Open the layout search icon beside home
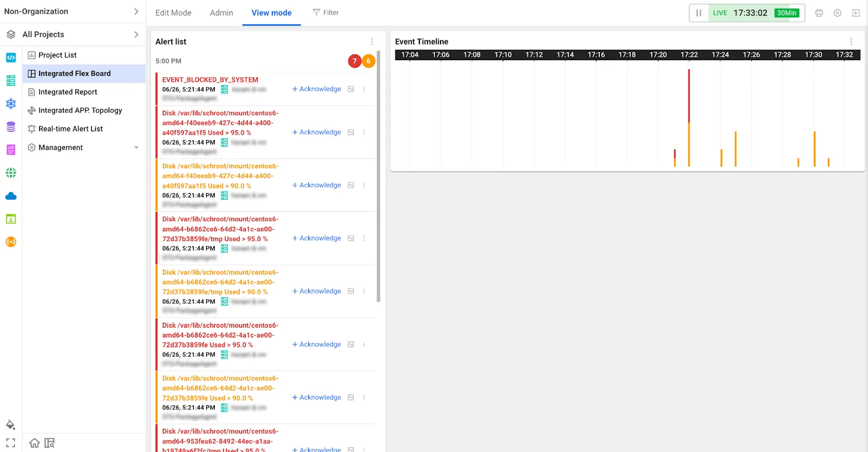Screen dimensions: 868x452 pos(49,443)
